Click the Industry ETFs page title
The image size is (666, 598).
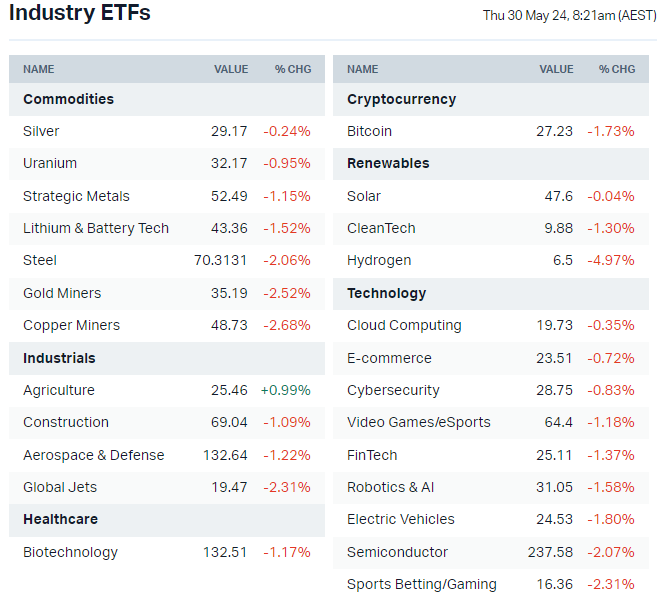80,13
